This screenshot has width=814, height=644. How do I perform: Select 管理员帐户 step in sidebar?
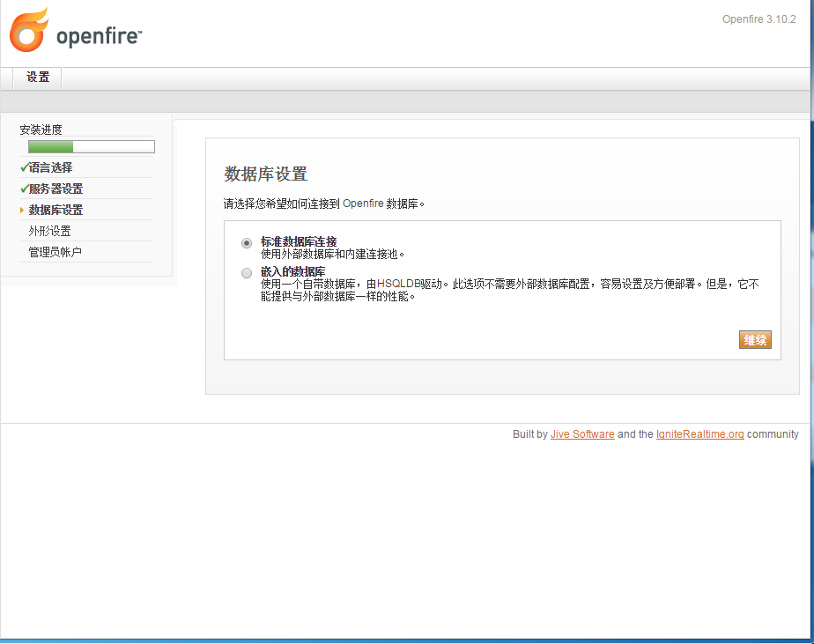[55, 252]
